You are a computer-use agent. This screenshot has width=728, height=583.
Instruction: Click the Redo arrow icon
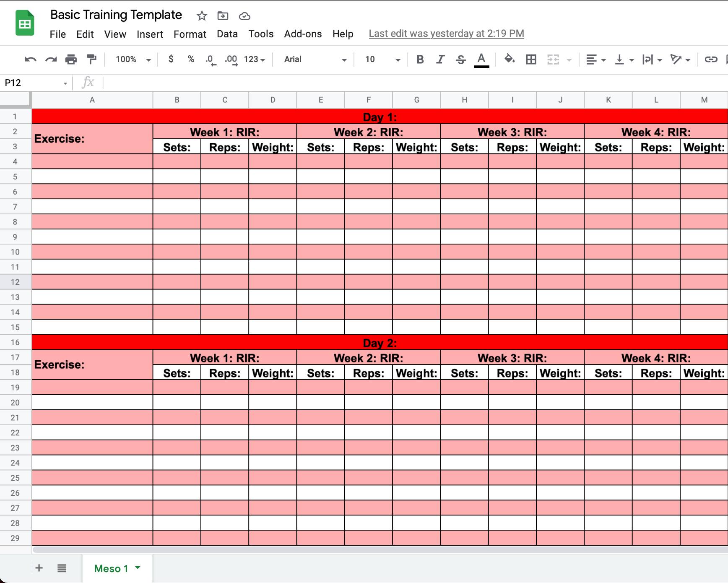pos(51,60)
